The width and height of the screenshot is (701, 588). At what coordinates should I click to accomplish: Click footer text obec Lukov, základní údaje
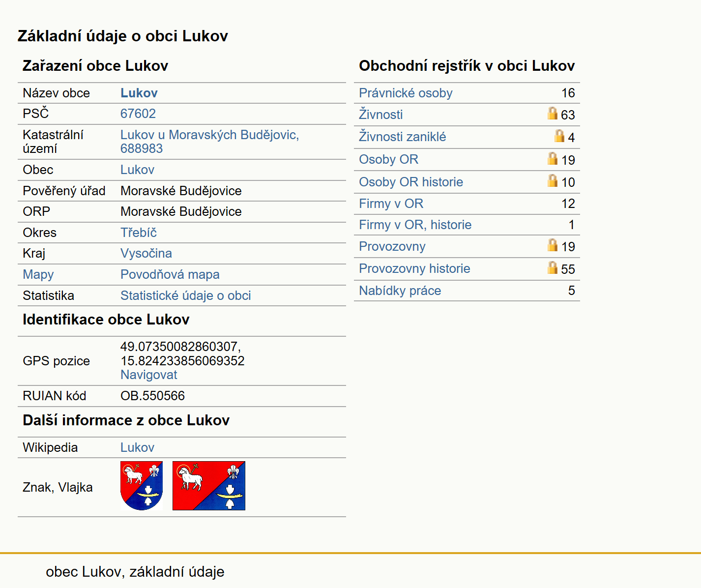(x=135, y=571)
